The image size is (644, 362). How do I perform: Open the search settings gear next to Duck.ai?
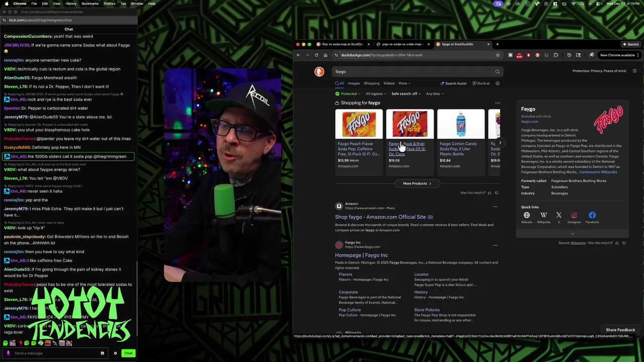tap(498, 83)
